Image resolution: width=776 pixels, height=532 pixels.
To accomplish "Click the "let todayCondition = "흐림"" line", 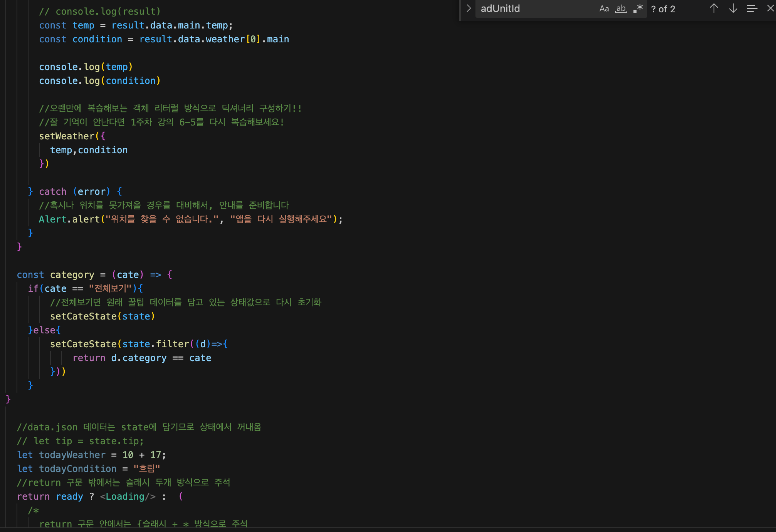I will (x=88, y=469).
